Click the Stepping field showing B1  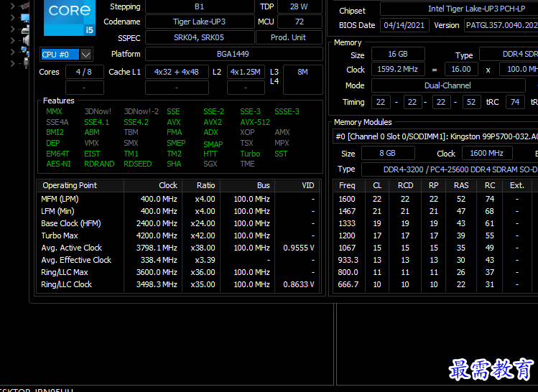click(200, 6)
